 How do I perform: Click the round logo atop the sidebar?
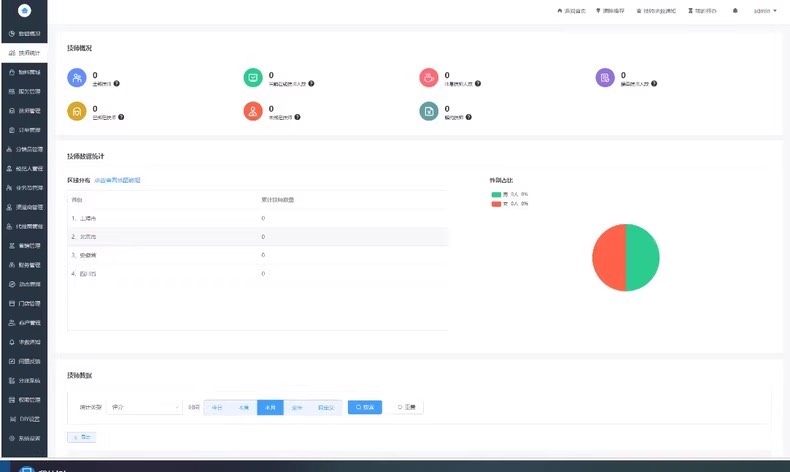click(x=24, y=11)
